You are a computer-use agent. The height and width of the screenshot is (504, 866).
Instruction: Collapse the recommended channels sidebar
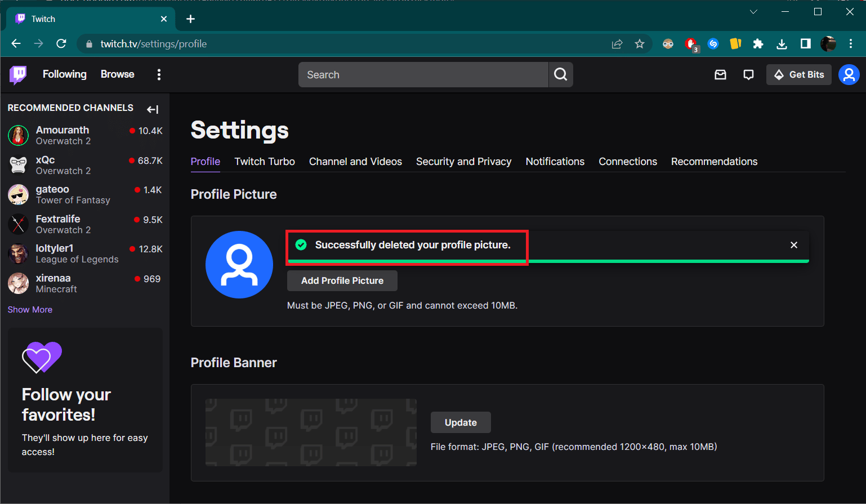153,109
